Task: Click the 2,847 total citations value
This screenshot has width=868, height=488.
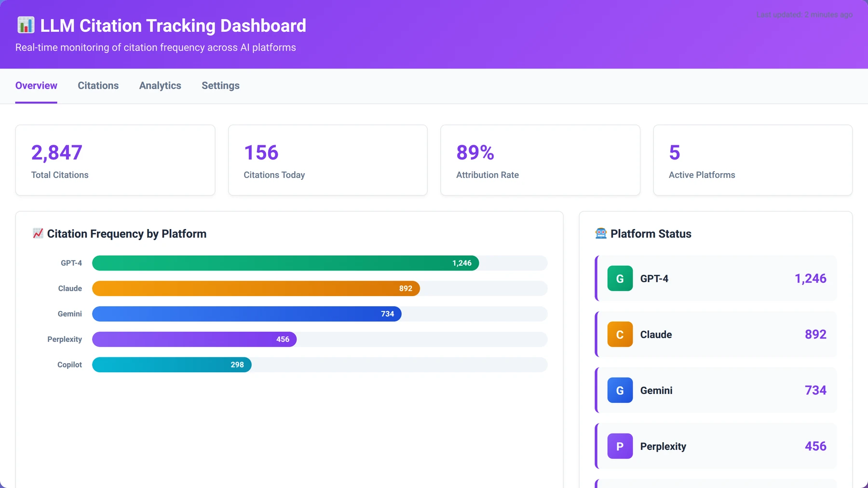Action: pyautogui.click(x=57, y=152)
